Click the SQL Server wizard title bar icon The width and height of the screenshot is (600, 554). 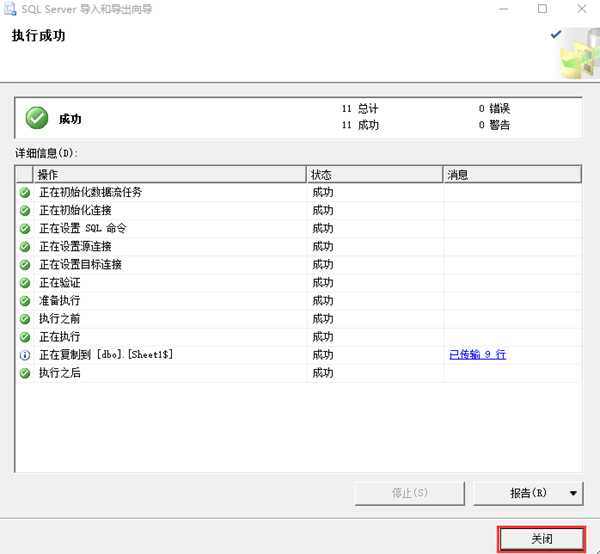(x=10, y=9)
